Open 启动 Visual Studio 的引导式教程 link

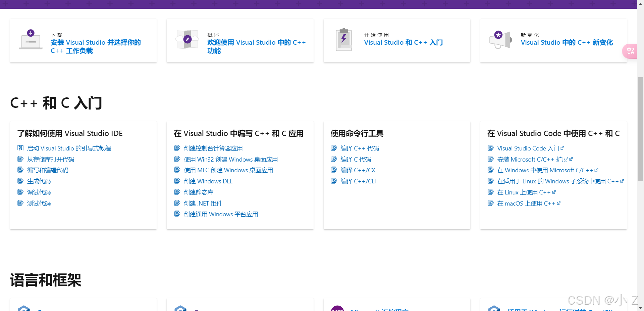pyautogui.click(x=69, y=148)
